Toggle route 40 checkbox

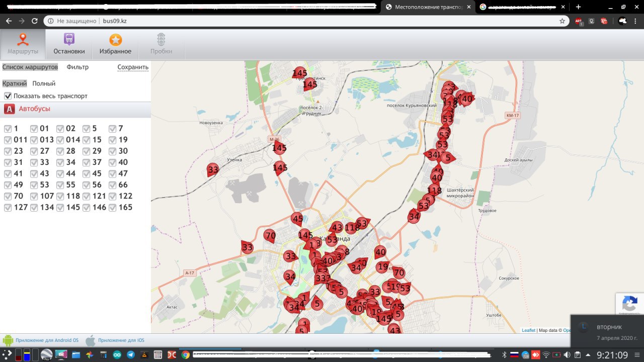click(112, 162)
